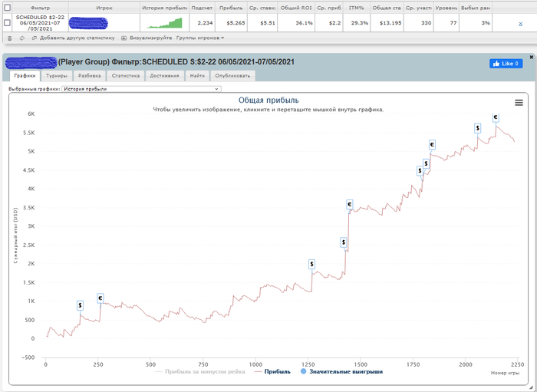This screenshot has height=392, width=537.
Task: Sort by the Общий ROI column header
Action: (x=296, y=8)
